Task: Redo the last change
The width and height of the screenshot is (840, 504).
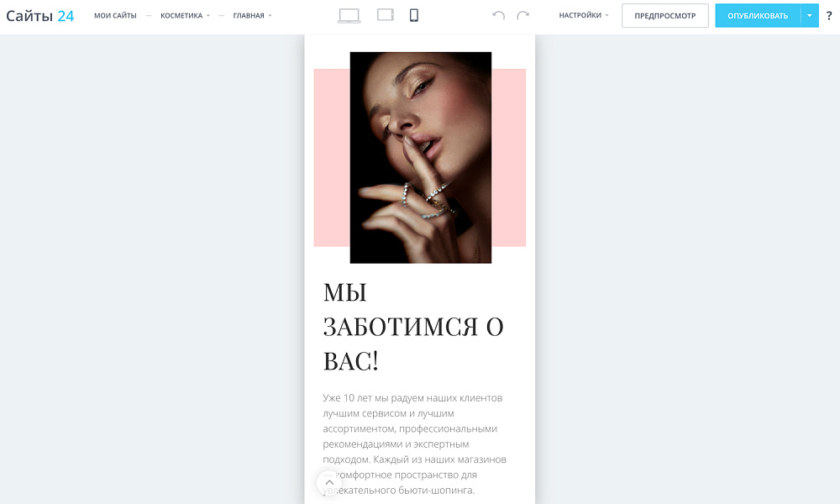Action: 522,14
